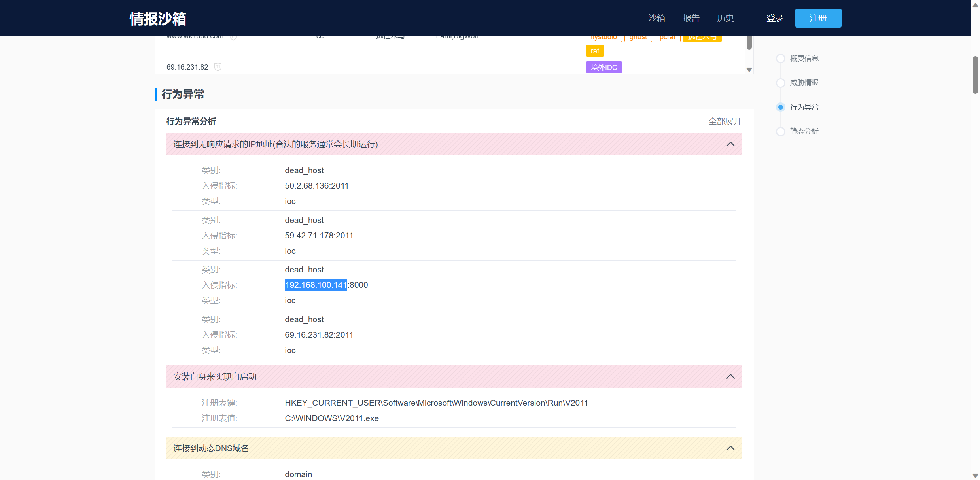Collapse the unresponsive IP address section

(x=730, y=144)
